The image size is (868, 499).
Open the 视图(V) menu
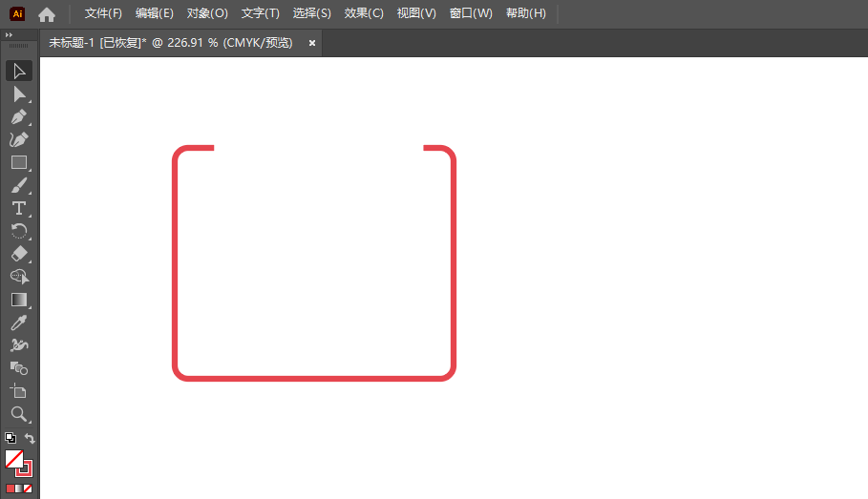[416, 13]
